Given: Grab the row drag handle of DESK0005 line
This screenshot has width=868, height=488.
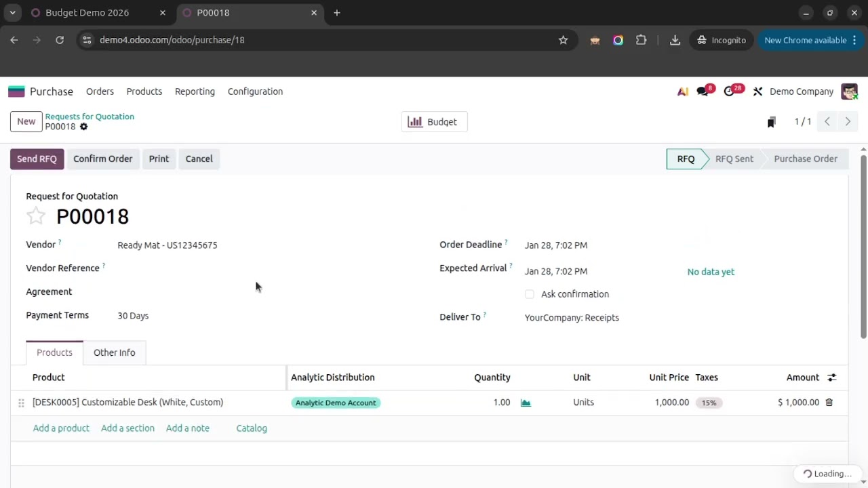Looking at the screenshot, I should tap(21, 403).
